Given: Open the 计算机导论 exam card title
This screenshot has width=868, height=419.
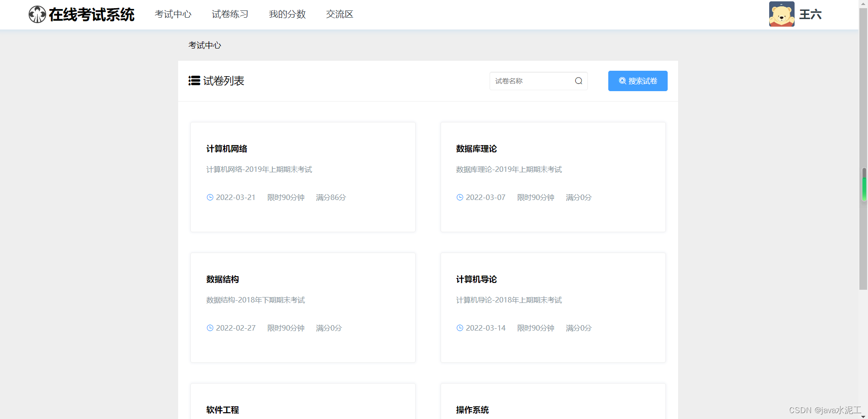Looking at the screenshot, I should click(x=476, y=279).
